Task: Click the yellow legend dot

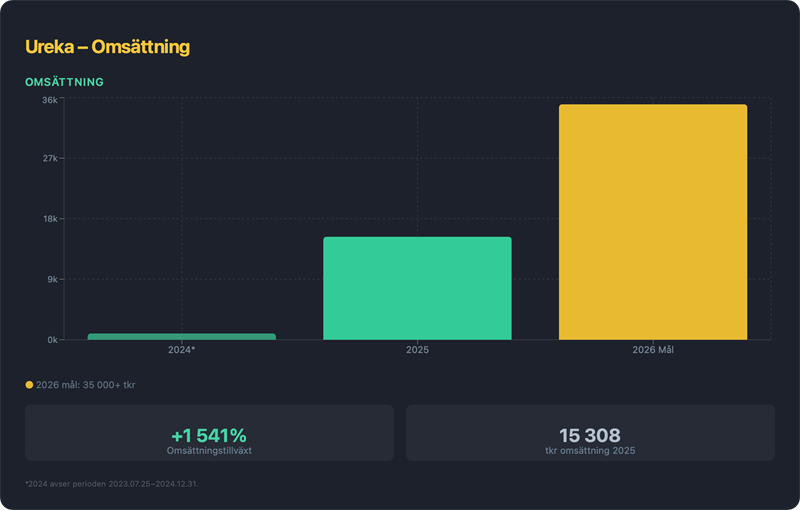Action: (x=29, y=384)
